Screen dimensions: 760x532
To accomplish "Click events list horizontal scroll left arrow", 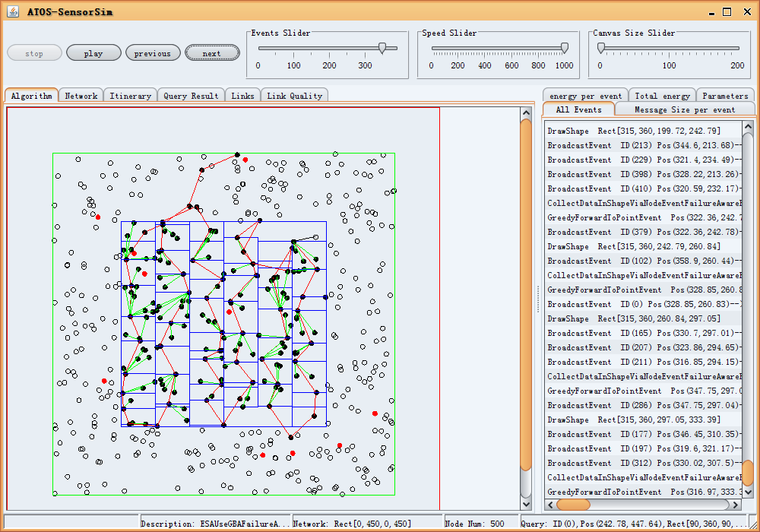I will (550, 504).
